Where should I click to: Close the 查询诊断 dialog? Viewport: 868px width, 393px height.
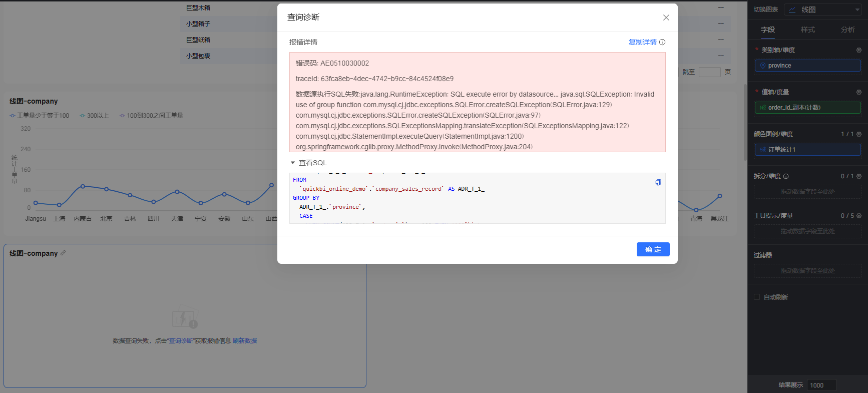666,18
